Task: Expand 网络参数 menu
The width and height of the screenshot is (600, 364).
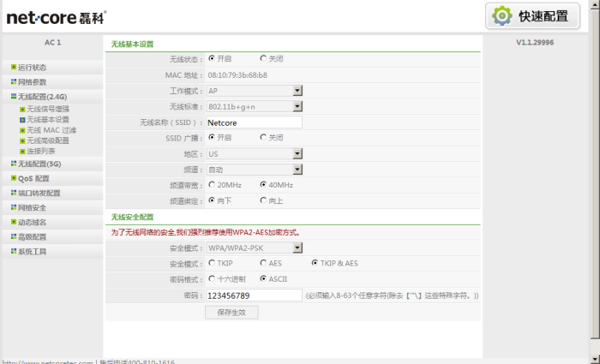Action: (33, 82)
